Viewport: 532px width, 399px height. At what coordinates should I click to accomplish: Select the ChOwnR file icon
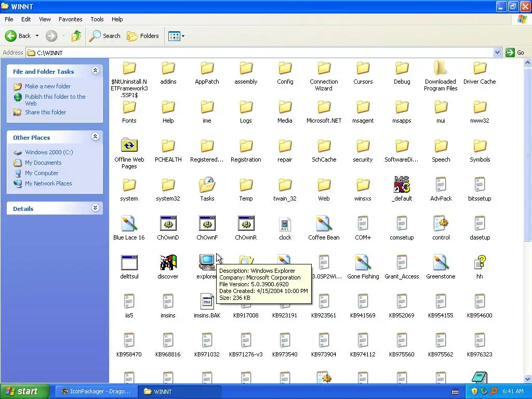point(246,223)
